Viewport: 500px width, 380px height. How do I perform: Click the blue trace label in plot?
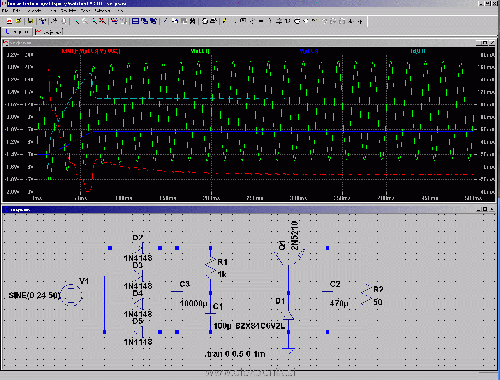(309, 51)
